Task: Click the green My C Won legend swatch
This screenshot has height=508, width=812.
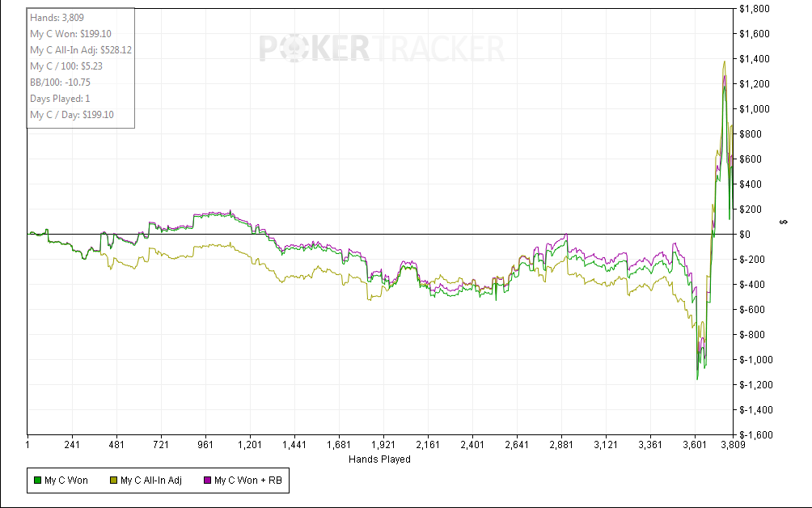Action: 37,480
